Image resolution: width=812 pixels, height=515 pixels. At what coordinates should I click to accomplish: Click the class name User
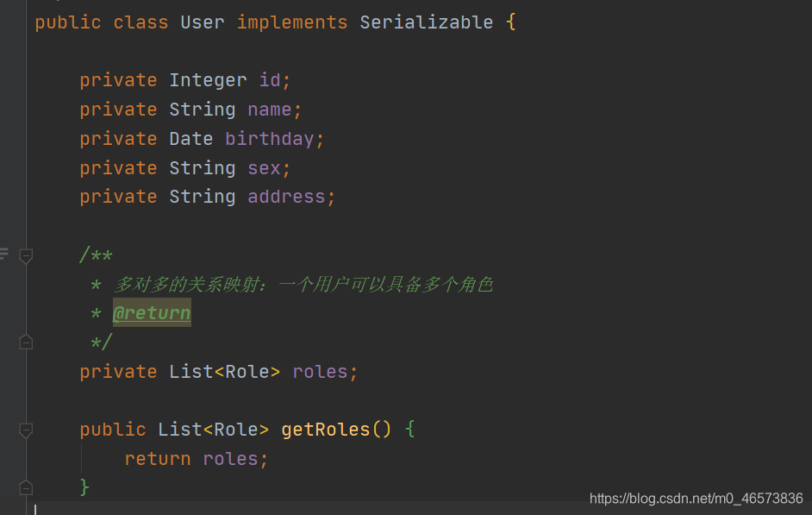coord(203,22)
